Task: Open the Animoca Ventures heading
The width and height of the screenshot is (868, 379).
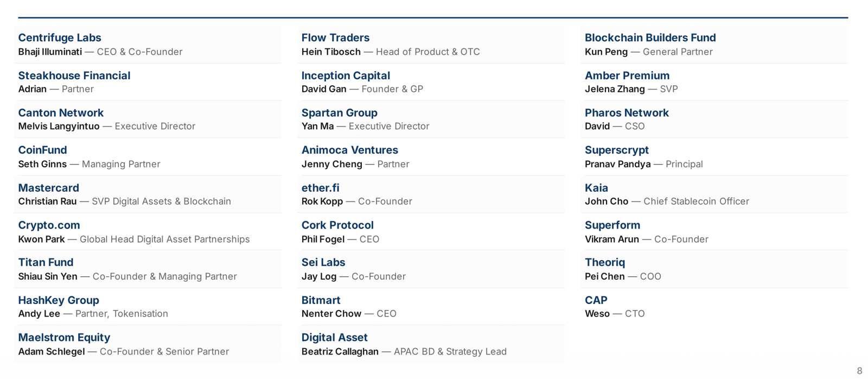Action: pyautogui.click(x=350, y=150)
